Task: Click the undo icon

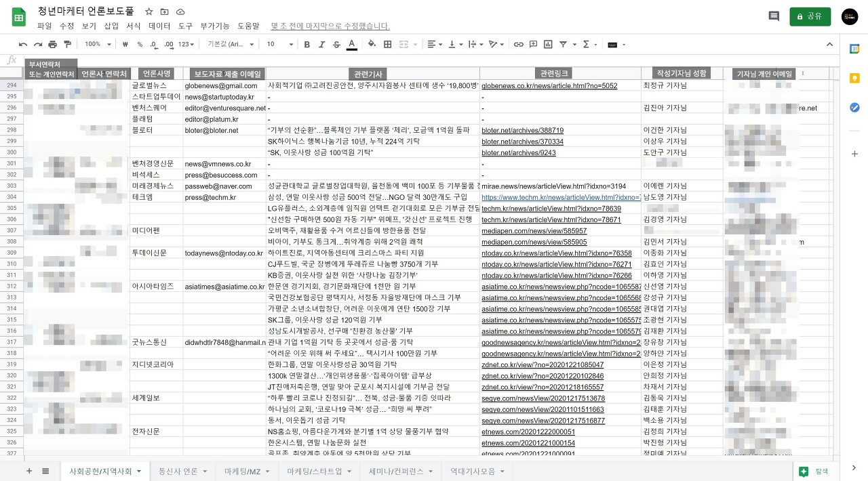Action: [x=23, y=45]
